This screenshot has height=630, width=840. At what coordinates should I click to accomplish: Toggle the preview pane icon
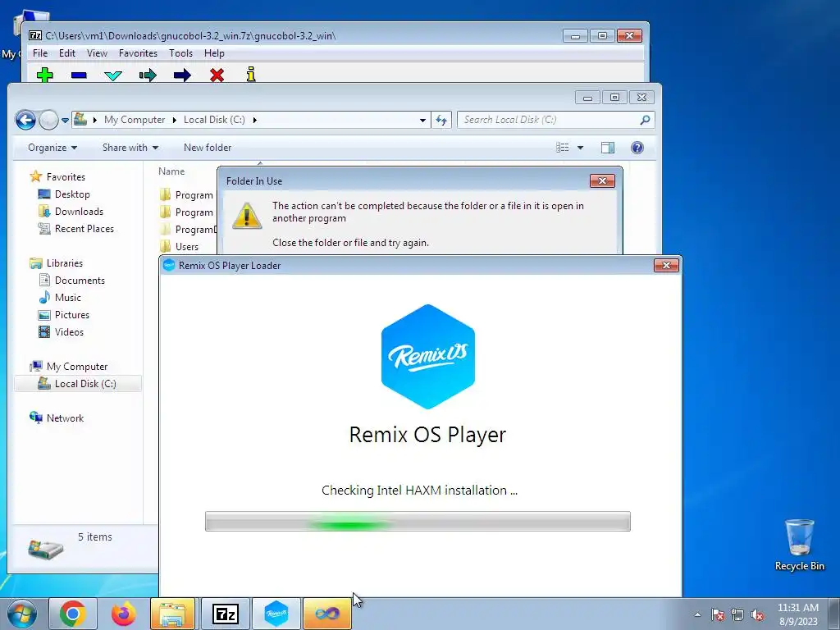[x=608, y=148]
